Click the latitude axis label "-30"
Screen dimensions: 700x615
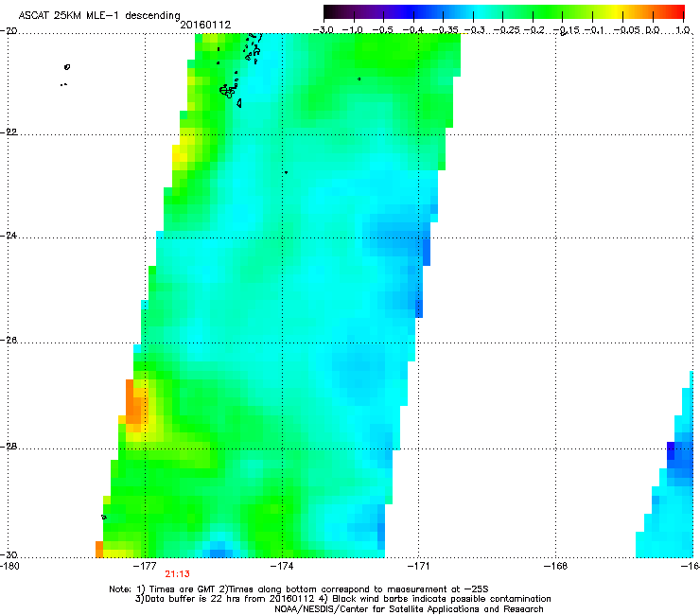point(9,554)
